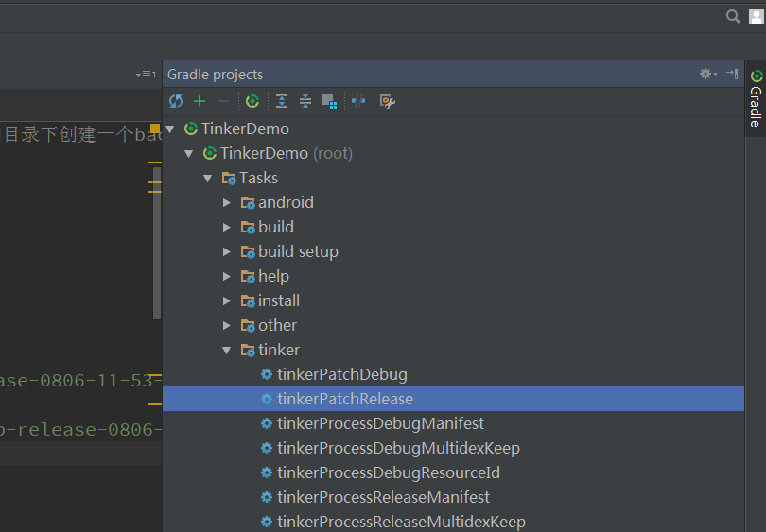
Task: Click the gear icon beside tinkerPatchDebug
Action: pyautogui.click(x=267, y=374)
